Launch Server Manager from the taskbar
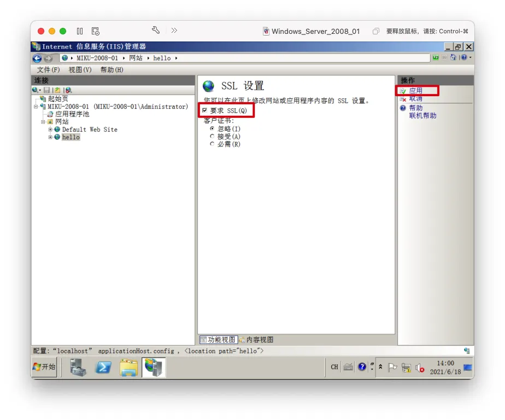Viewport: 505px width, 420px height. [78, 367]
